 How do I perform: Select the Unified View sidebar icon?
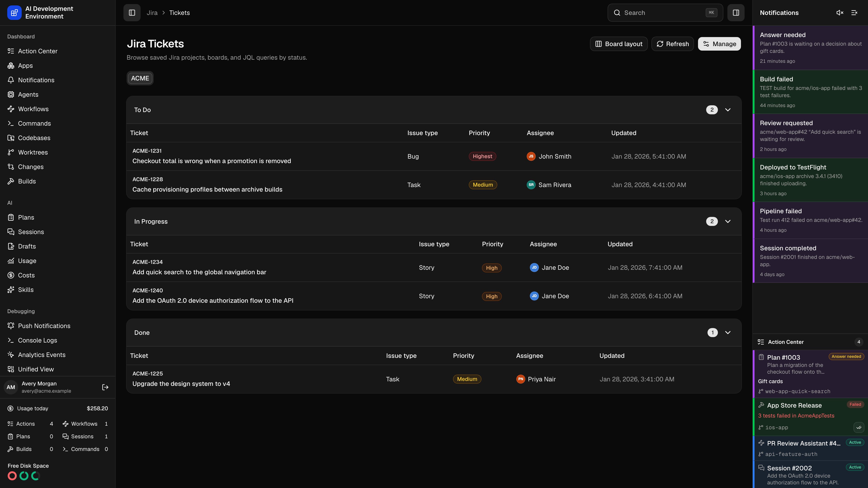[11, 369]
